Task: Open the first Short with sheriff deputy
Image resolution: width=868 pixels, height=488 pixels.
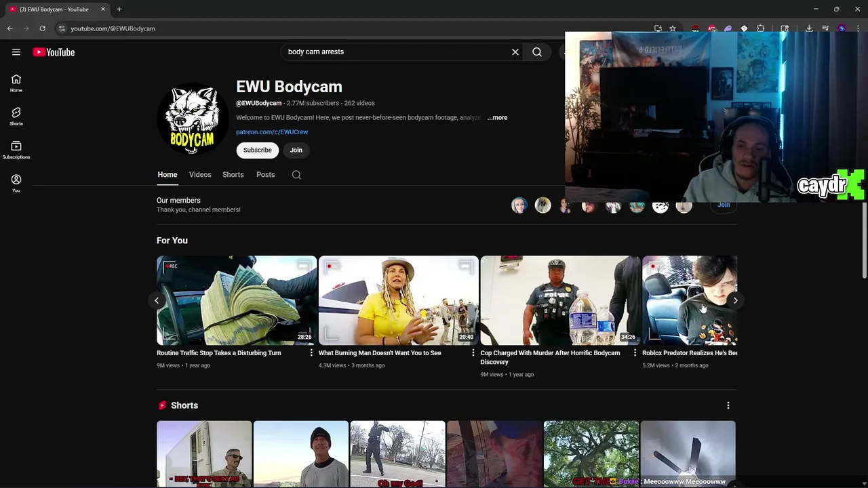Action: (204, 454)
